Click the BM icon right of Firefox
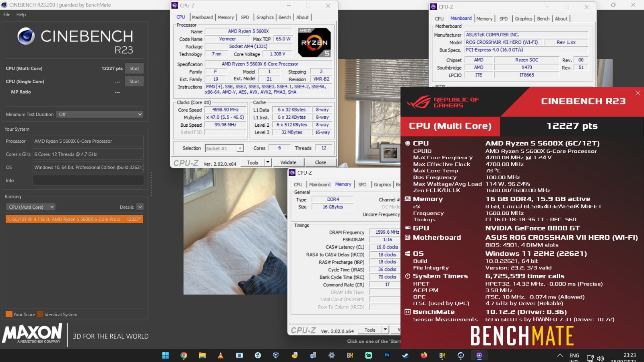Screen dimensions: 644x362 click(442, 355)
